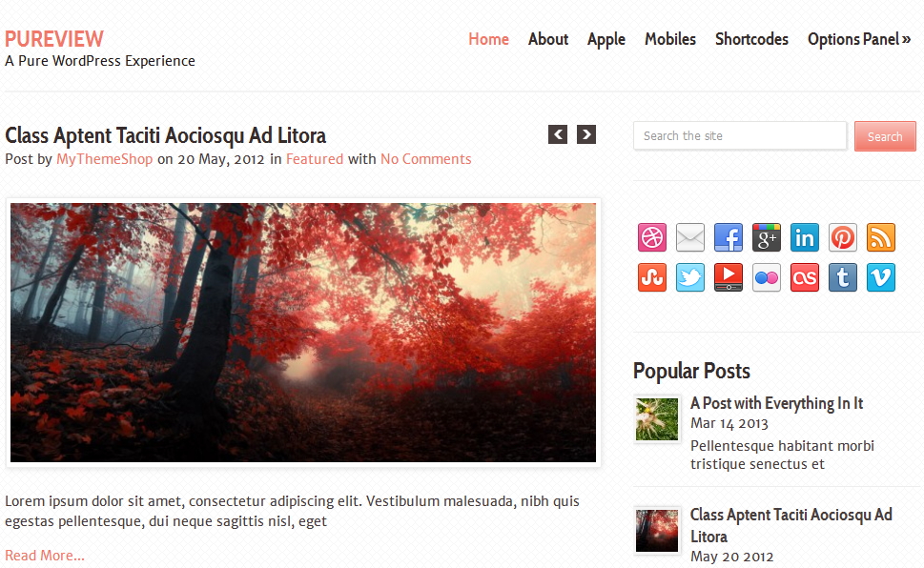Open the LinkedIn icon
924x568 pixels.
pyautogui.click(x=805, y=237)
